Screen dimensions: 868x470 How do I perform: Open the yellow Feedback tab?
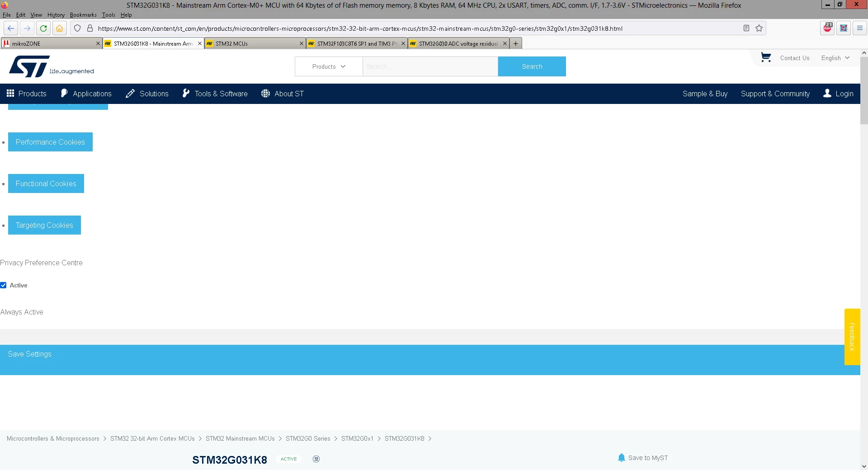pyautogui.click(x=852, y=337)
